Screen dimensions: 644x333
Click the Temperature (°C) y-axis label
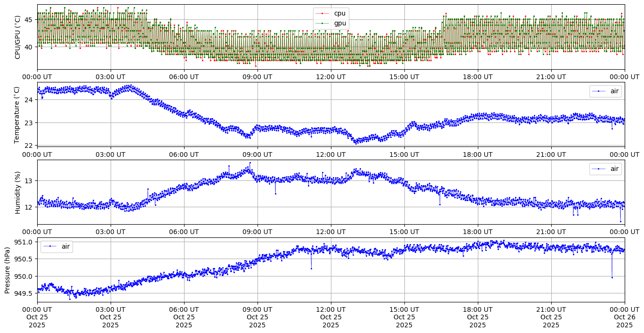click(x=17, y=114)
